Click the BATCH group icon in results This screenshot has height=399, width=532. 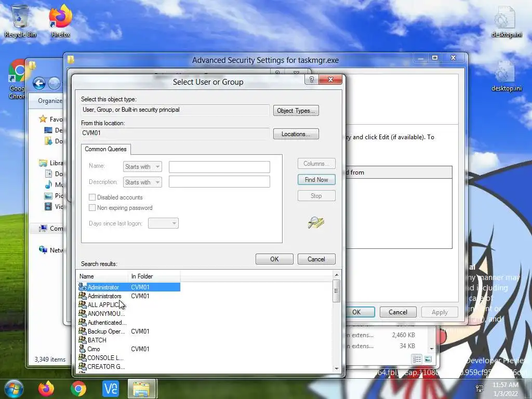point(83,340)
